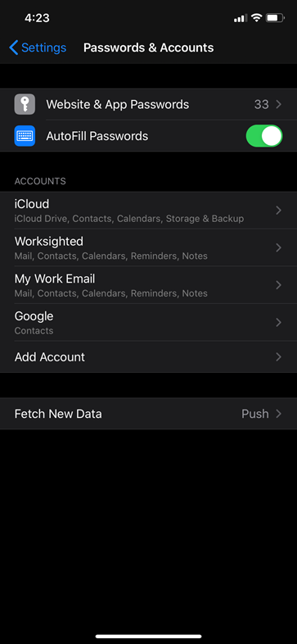297x644 pixels.
Task: Select the iCloud account entry
Action: coord(149,211)
